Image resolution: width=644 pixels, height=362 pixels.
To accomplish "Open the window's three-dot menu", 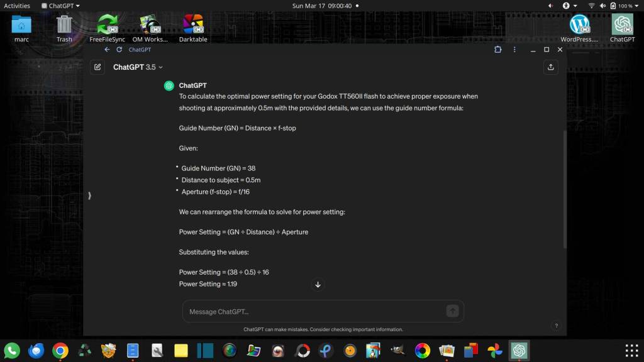I will (514, 50).
